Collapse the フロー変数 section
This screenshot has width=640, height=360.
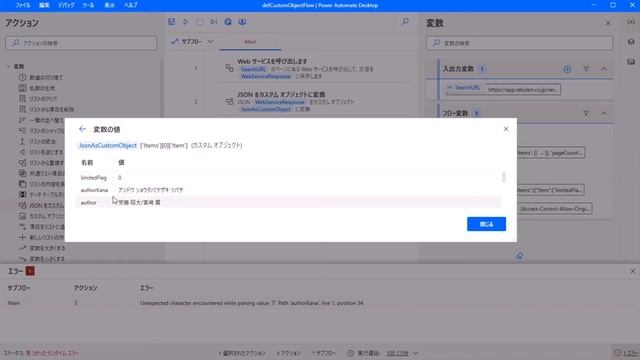604,113
